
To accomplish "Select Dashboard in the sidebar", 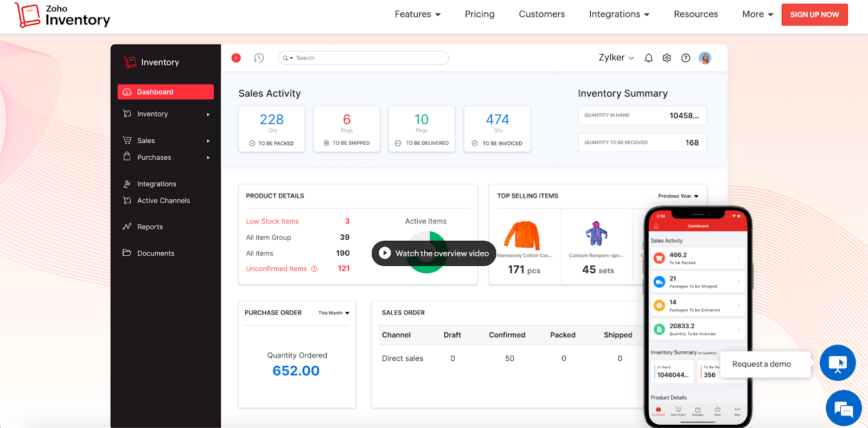I will 165,92.
